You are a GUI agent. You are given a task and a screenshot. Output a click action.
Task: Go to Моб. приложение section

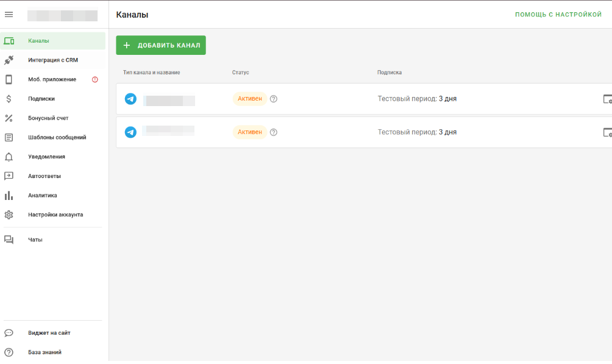[x=52, y=79]
